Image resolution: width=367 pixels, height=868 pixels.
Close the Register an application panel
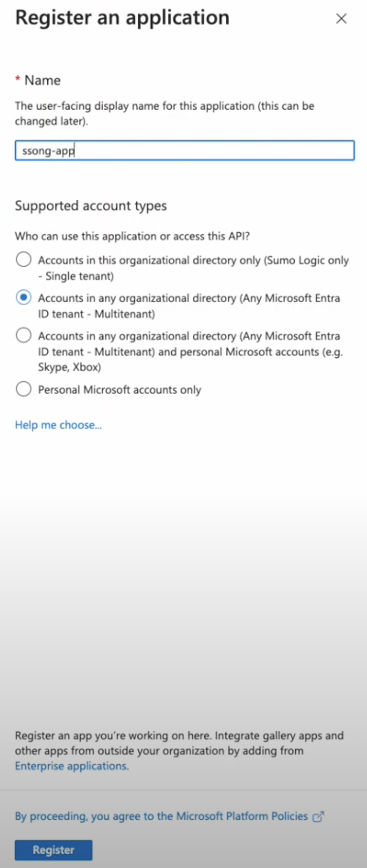[341, 19]
